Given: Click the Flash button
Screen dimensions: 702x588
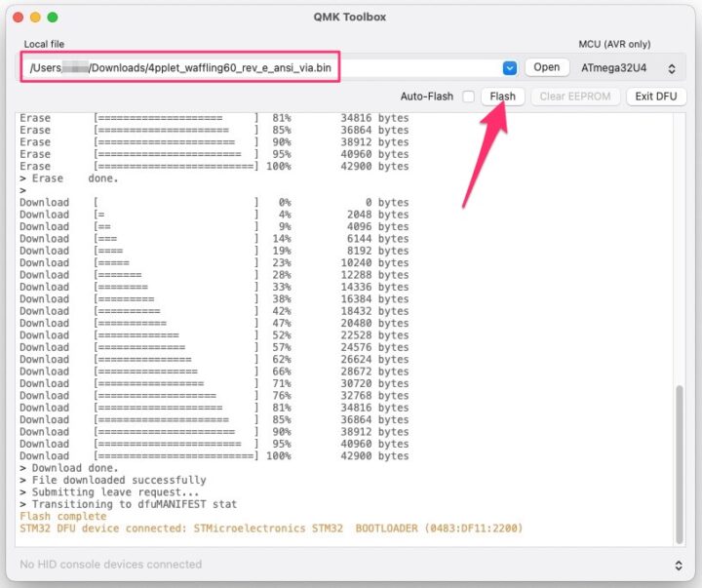Looking at the screenshot, I should pyautogui.click(x=503, y=97).
